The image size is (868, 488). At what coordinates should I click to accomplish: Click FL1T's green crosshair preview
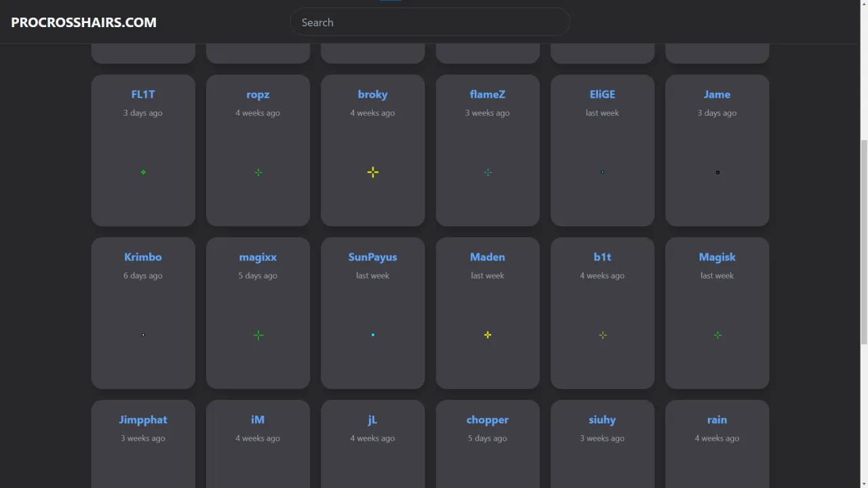point(143,172)
